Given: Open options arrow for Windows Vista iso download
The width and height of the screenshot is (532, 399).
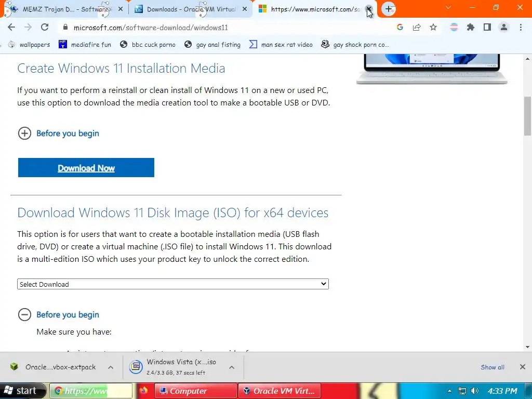Looking at the screenshot, I should [x=232, y=367].
